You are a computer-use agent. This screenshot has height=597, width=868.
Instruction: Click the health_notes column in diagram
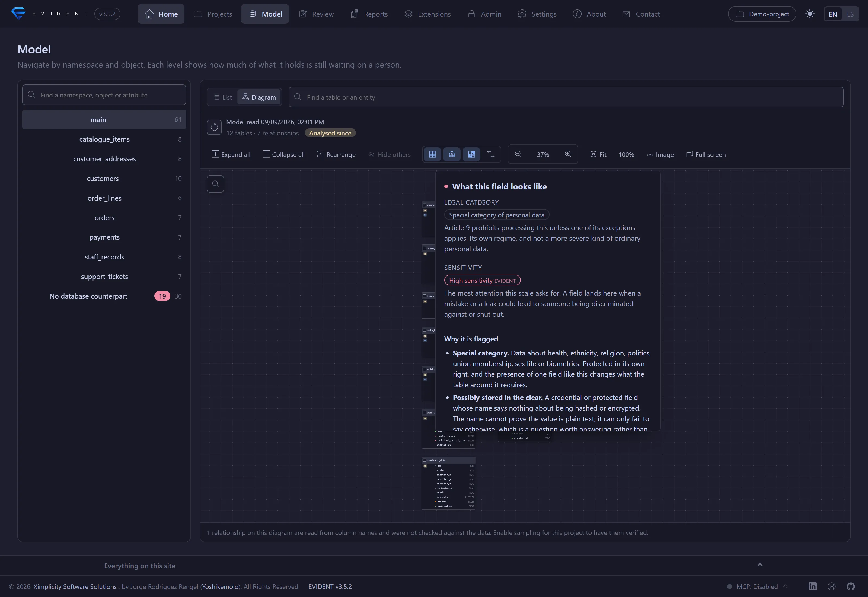(x=449, y=436)
